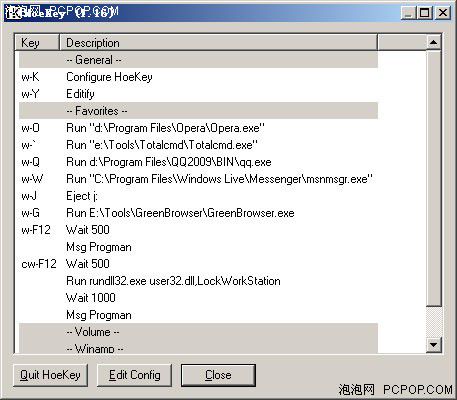Click the Description column header
Viewport: 457px width, 400px height.
(x=218, y=43)
